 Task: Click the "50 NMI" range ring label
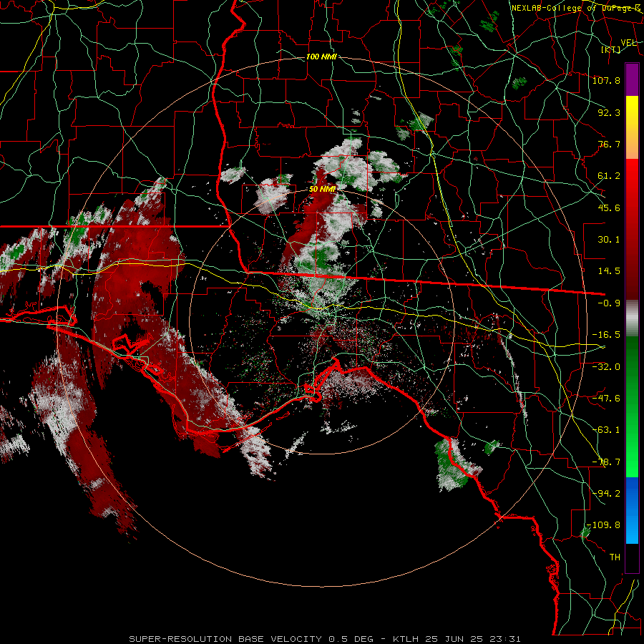(x=323, y=189)
